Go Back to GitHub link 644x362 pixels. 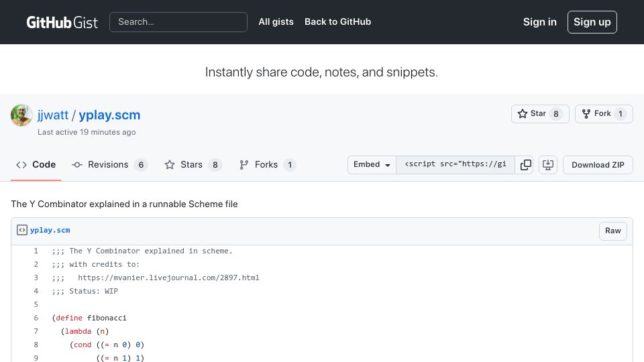point(337,21)
